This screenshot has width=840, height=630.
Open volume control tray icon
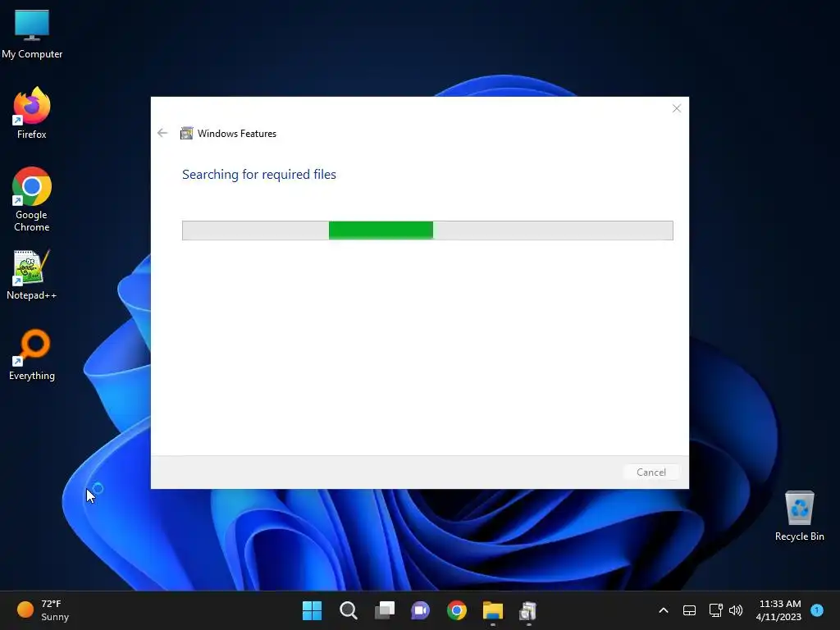736,610
